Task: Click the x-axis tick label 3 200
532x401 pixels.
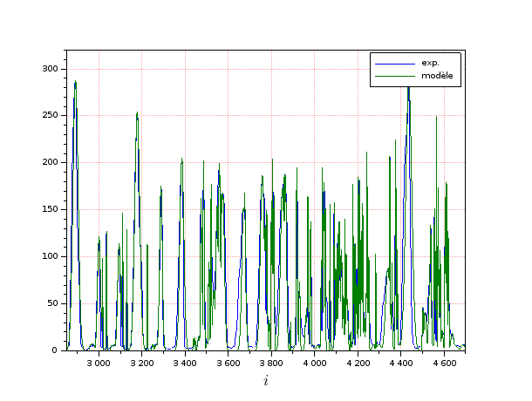Action: 142,364
